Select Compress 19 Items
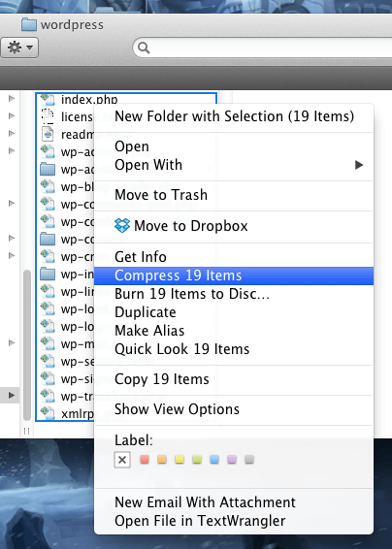Screen dimensions: 392x549 [x=234, y=275]
